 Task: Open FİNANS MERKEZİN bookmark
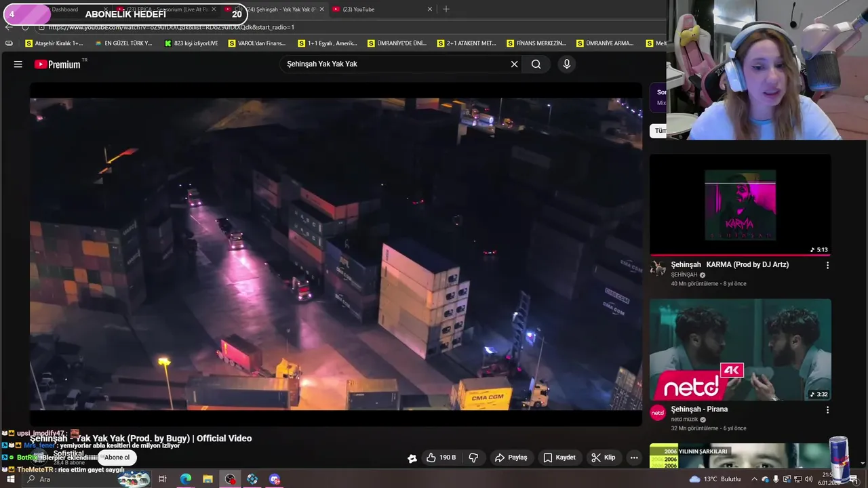536,43
